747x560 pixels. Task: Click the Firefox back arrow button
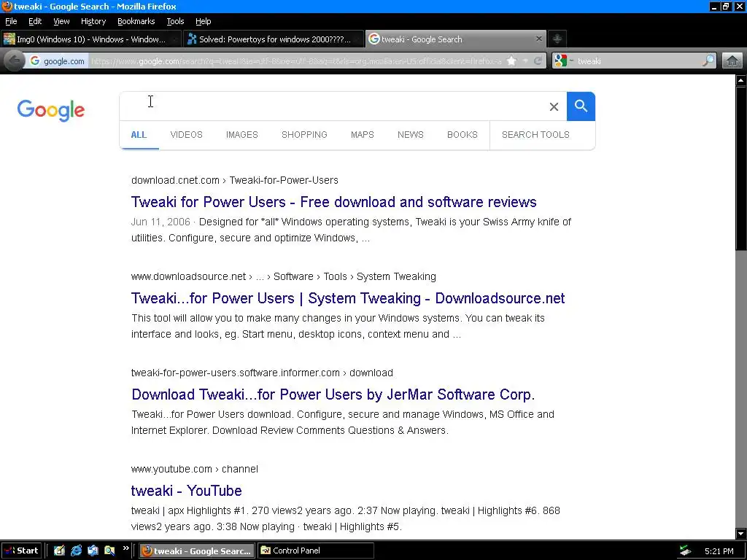15,61
